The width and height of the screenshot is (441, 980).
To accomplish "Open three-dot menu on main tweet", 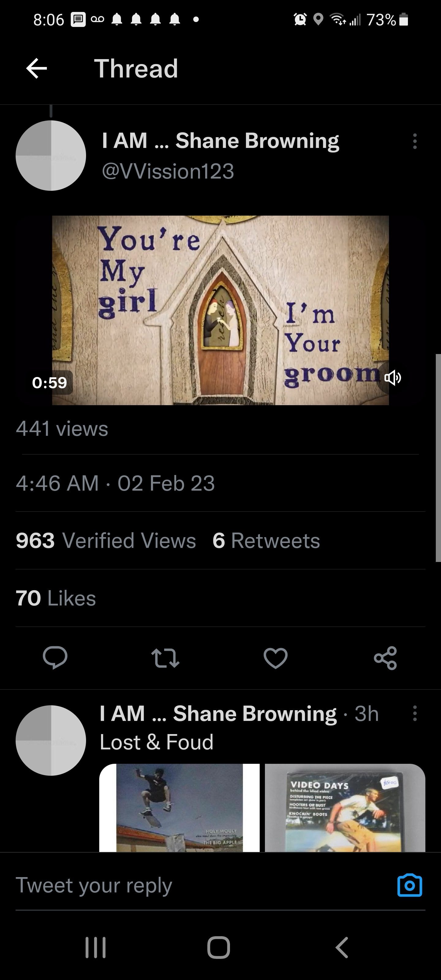I will click(415, 141).
